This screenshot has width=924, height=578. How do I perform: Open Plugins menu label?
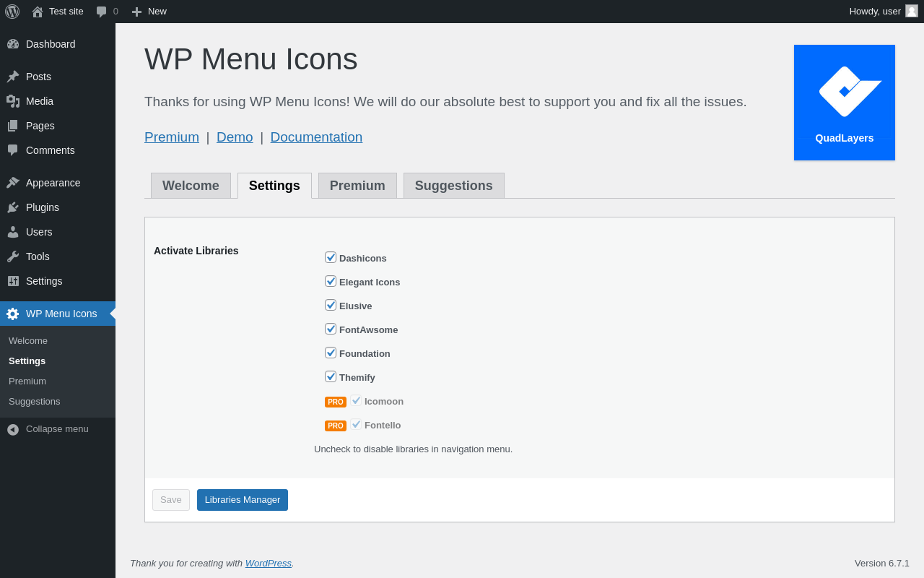[x=43, y=207]
